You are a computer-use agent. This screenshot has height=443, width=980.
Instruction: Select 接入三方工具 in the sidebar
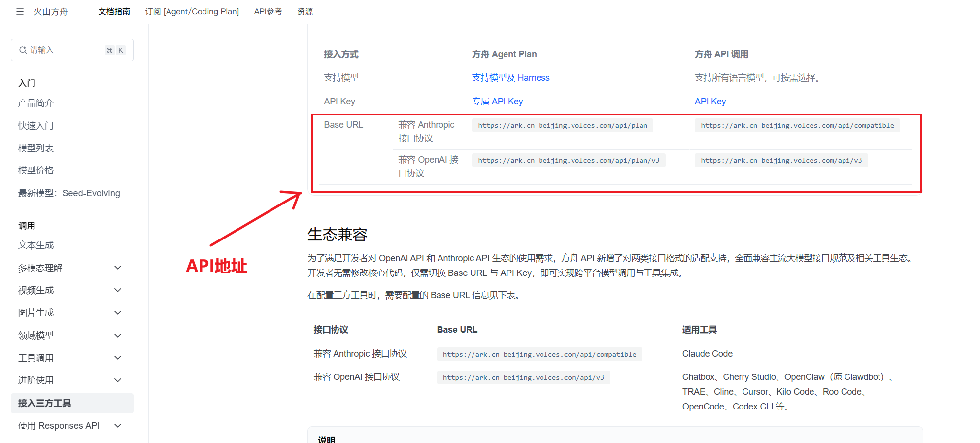point(72,403)
